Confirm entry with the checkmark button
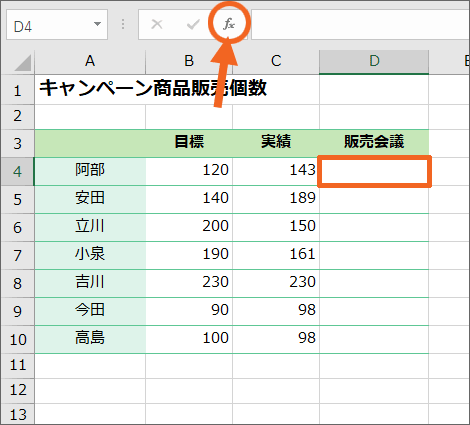 (193, 24)
